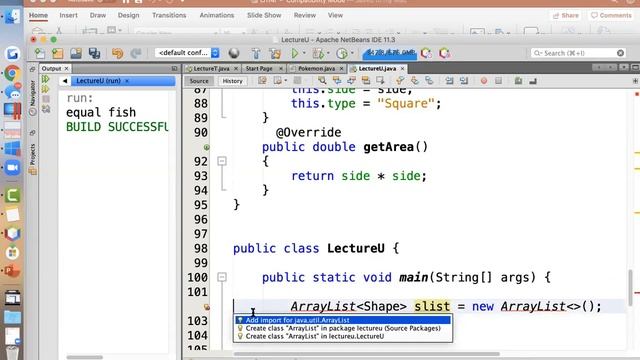Viewport: 640px width, 360px height.
Task: Choose Add import for java.util.ArrayList hint
Action: click(x=343, y=320)
